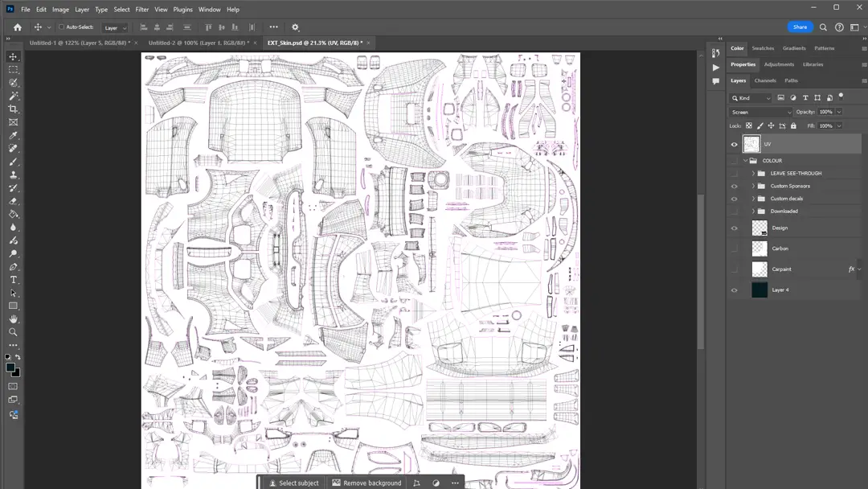Select the Move tool

[12, 56]
